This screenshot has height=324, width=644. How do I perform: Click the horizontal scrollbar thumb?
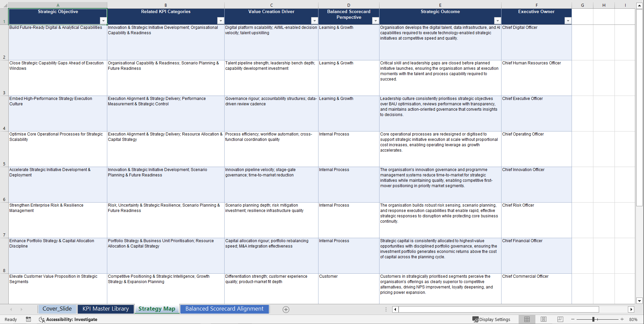tap(499, 309)
